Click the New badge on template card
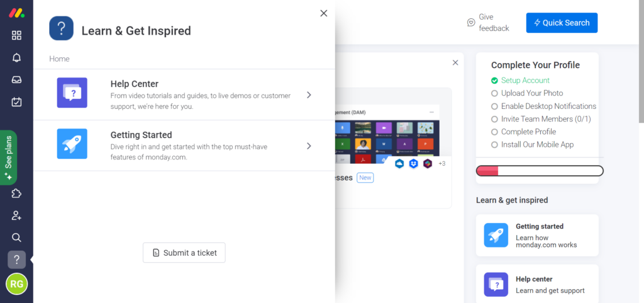644x303 pixels. [365, 178]
